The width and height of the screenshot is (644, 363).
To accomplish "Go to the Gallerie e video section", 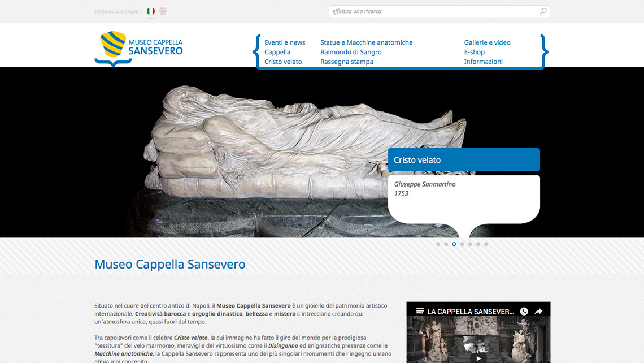I will (487, 42).
